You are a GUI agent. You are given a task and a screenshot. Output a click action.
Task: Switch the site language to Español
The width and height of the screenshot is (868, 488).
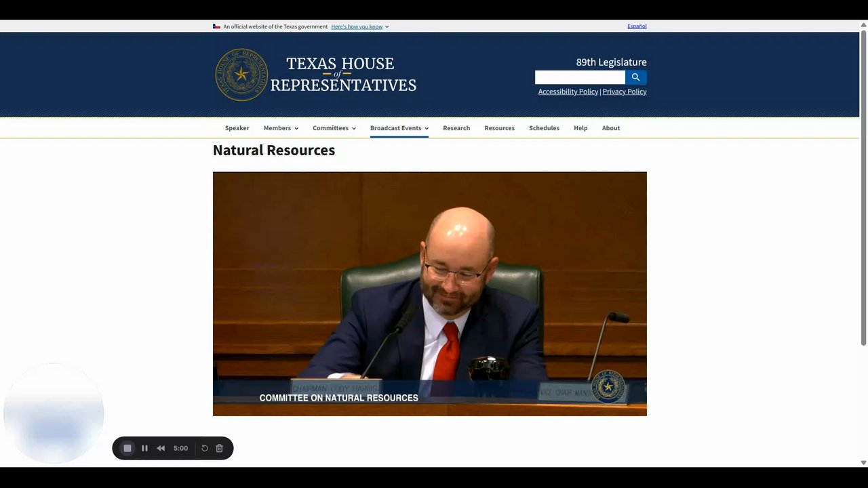pyautogui.click(x=637, y=26)
